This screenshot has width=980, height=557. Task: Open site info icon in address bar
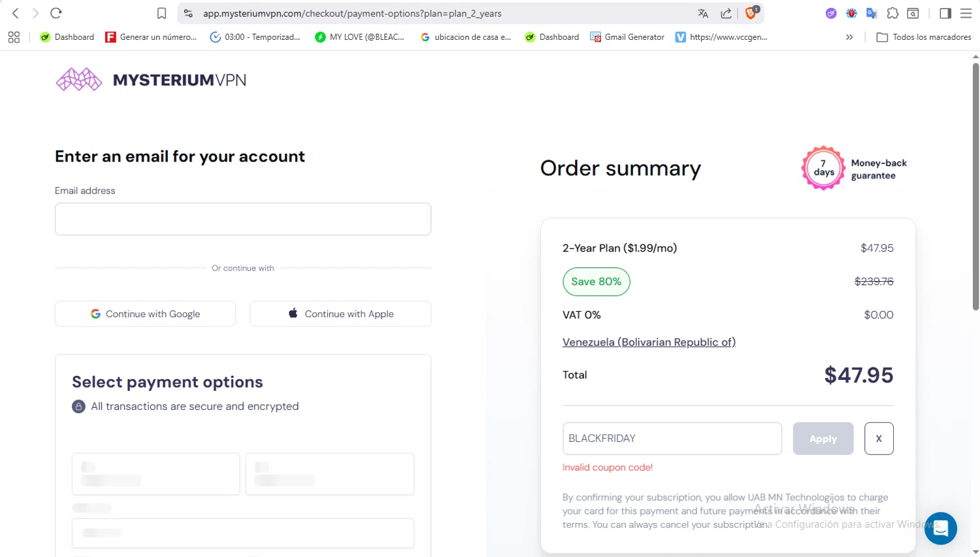click(188, 13)
